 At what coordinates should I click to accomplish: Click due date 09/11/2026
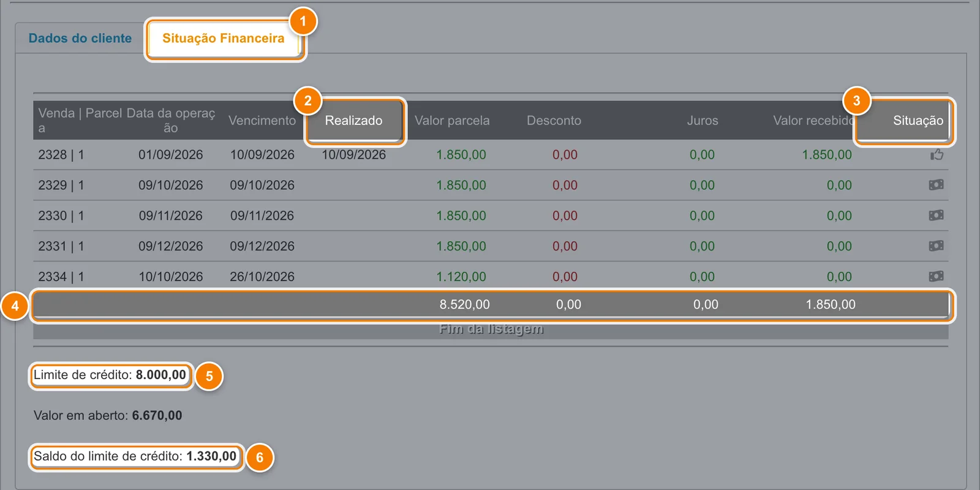point(262,216)
